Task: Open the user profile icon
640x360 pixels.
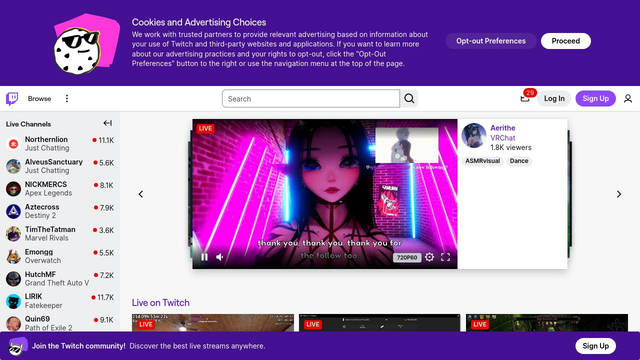Action: tap(628, 99)
